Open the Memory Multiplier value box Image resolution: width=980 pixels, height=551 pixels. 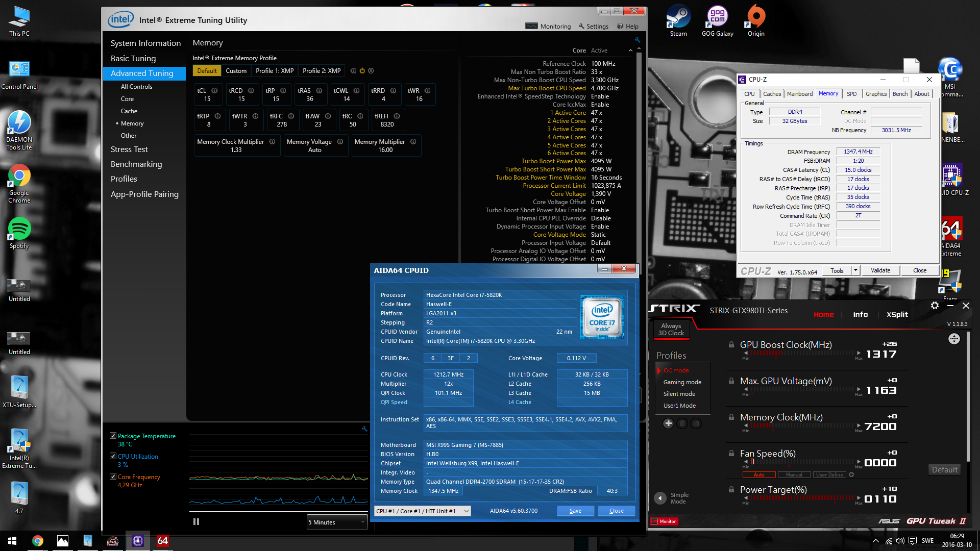[x=385, y=145]
